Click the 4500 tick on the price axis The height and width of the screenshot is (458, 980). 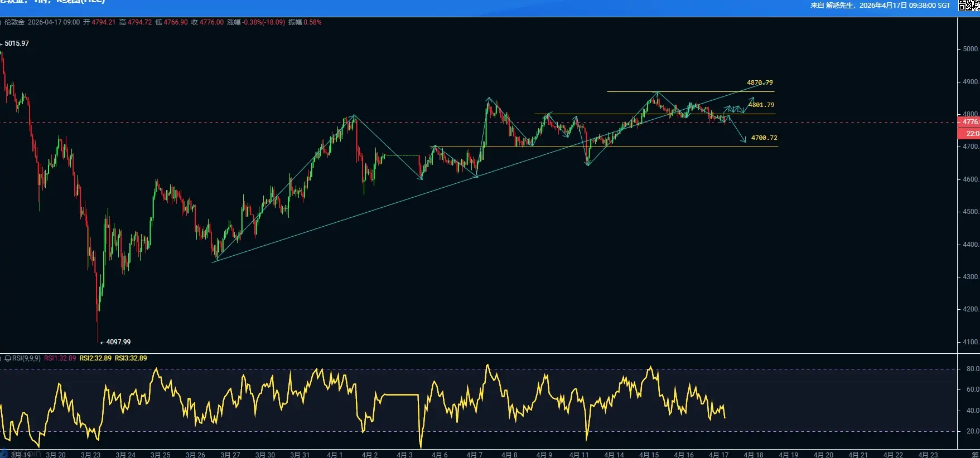971,212
